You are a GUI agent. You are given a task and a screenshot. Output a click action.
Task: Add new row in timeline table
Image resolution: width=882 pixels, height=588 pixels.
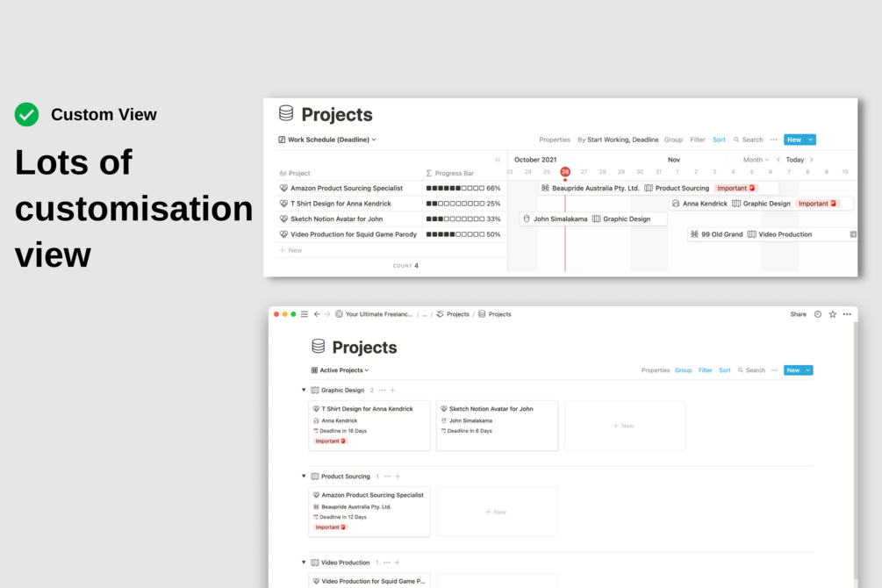(290, 250)
